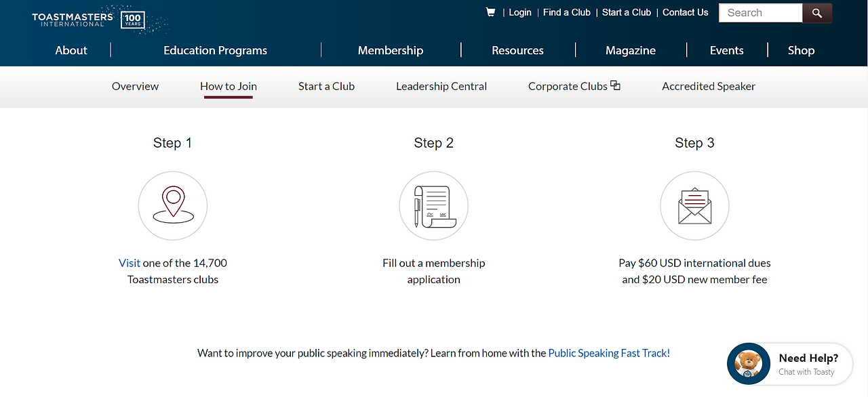Viewport: 868px width, 397px height.
Task: Click the Toastmasters International logo
Action: [73, 20]
